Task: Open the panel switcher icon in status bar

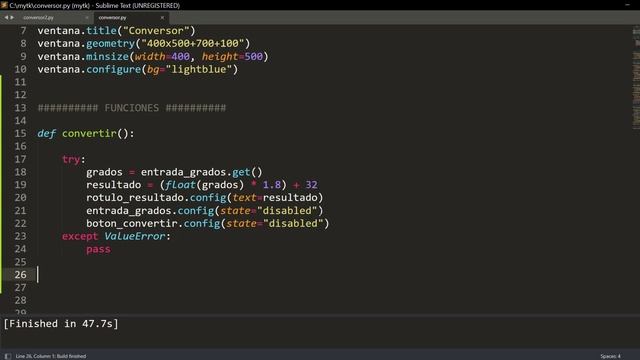Action: [x=8, y=356]
